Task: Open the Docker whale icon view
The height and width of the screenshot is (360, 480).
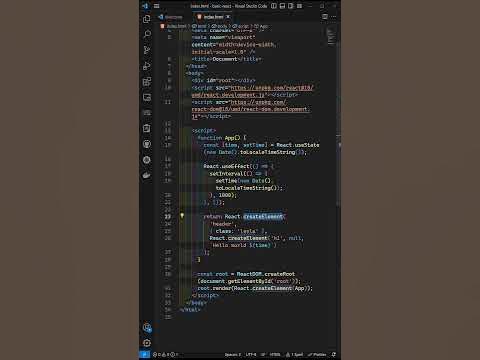Action: click(147, 175)
